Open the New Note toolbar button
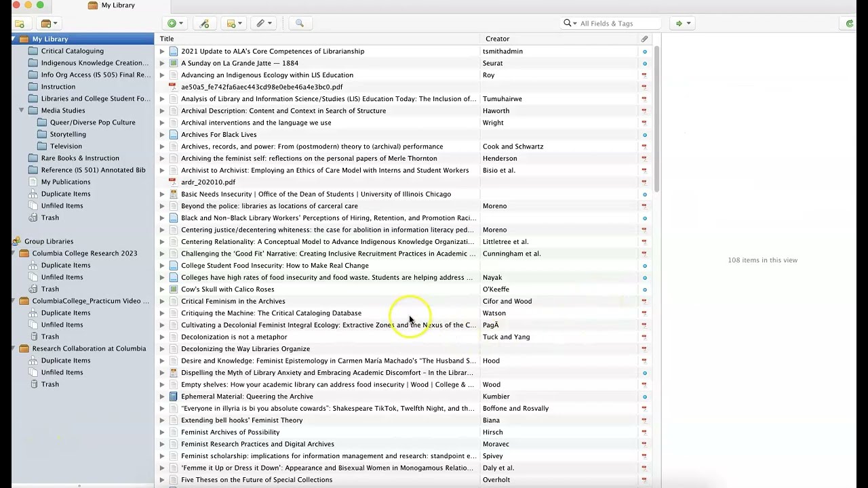868x488 pixels. coord(235,24)
